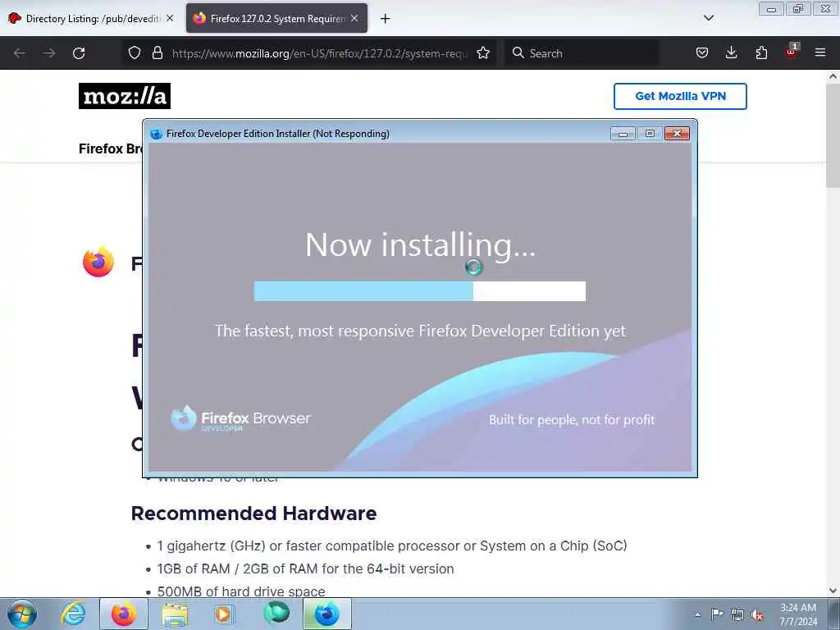Open the Firefox hamburger application menu

[x=820, y=53]
